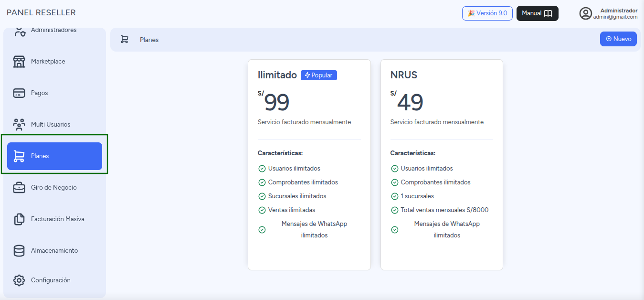Create a new plan with Nuevo
Screen dimensions: 644x300
pyautogui.click(x=618, y=39)
